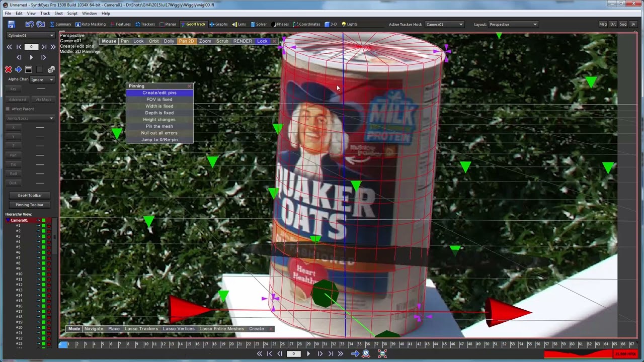Click the Save file floppy icon
Viewport: 644px width, 362px height.
(x=11, y=24)
